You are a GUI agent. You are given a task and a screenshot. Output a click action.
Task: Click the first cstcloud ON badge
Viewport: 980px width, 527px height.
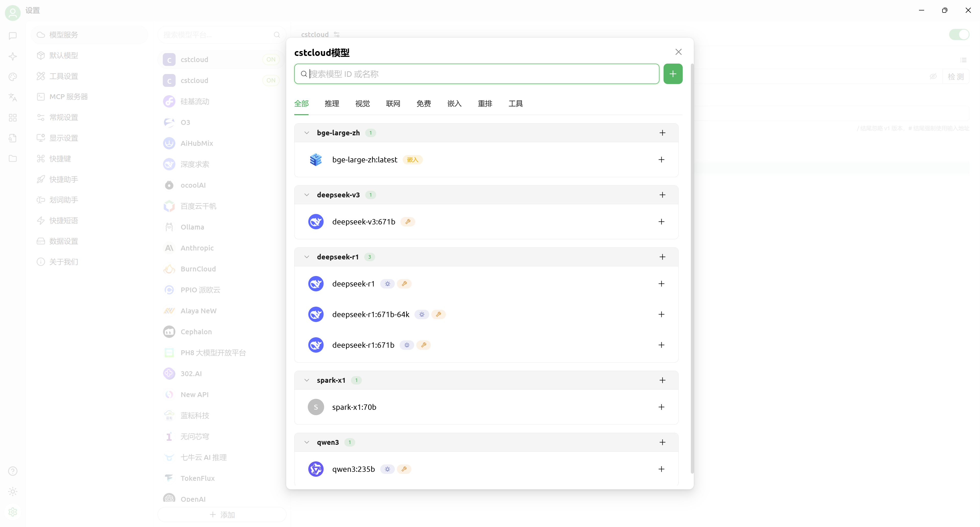271,59
